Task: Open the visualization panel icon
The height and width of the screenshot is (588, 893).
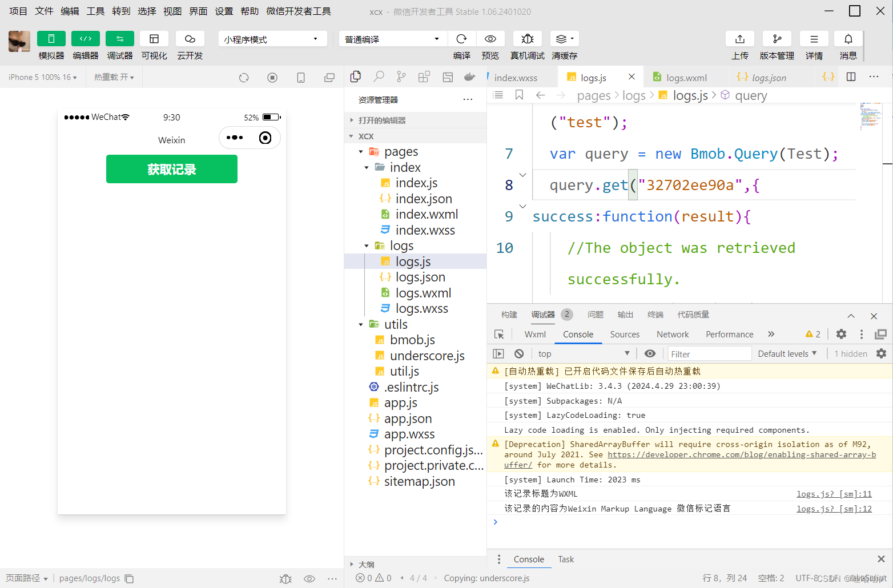Action: coord(154,38)
